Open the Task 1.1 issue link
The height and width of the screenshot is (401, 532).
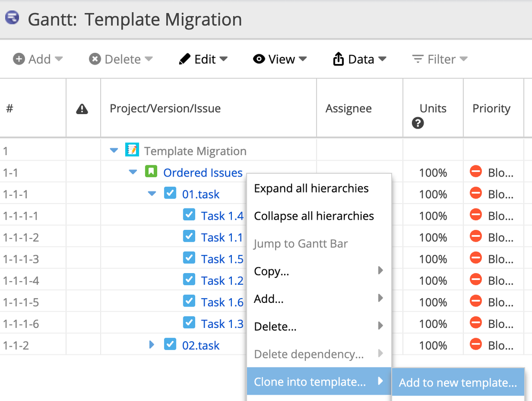coord(222,237)
